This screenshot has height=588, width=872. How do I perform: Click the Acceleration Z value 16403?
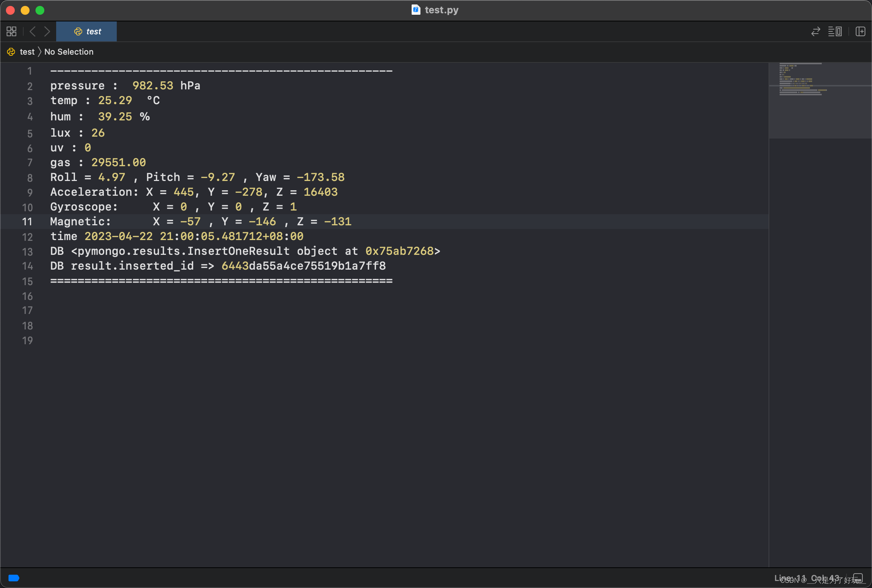coord(320,192)
